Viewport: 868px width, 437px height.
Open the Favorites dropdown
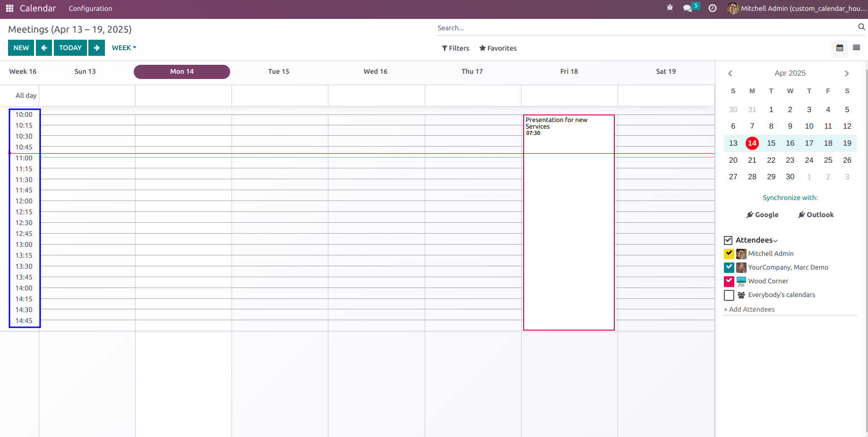click(498, 48)
